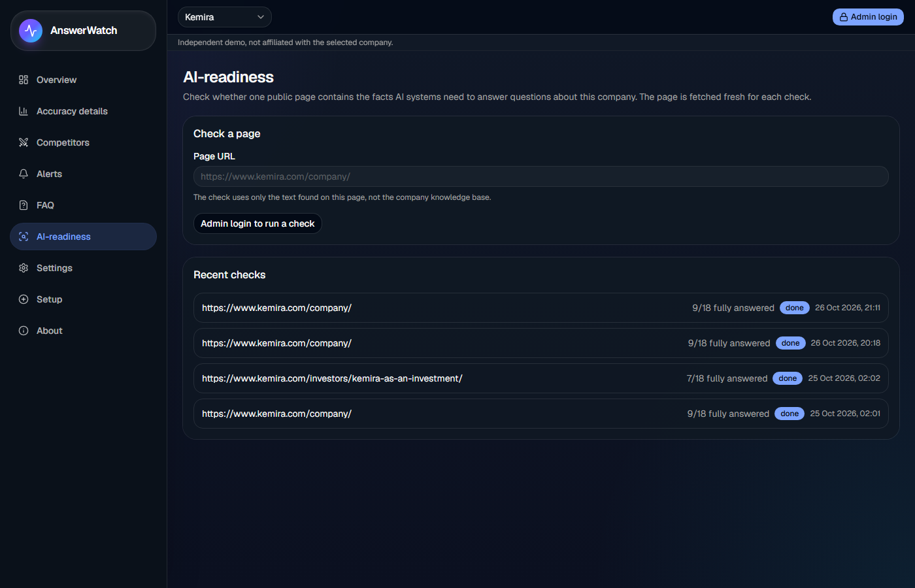Click the lock icon in Admin login
Screen dimensions: 915x588
[x=844, y=17]
